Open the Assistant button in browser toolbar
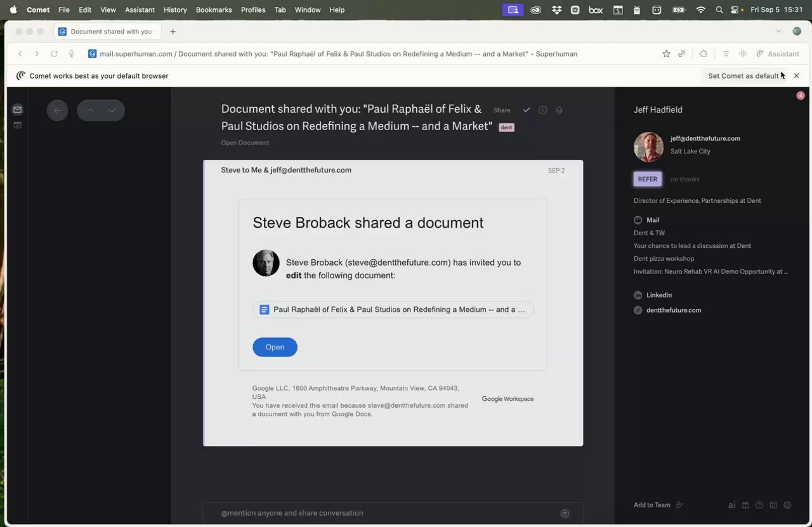Screen dimensions: 812x527 coord(778,54)
